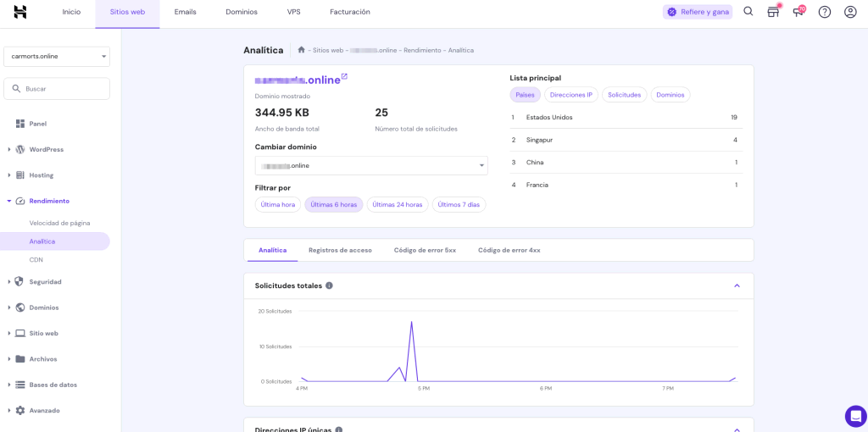
Task: Click the home icon in breadcrumb
Action: [301, 50]
